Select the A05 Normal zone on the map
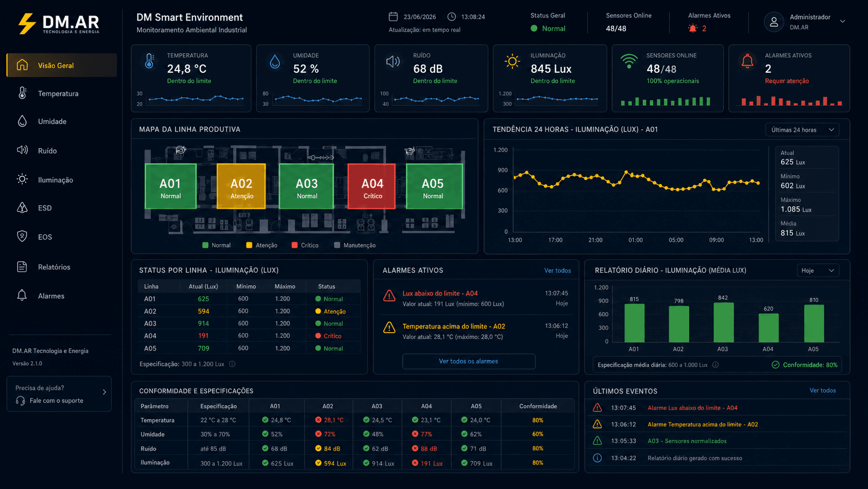Screen dimensions: 868x489 434,186
